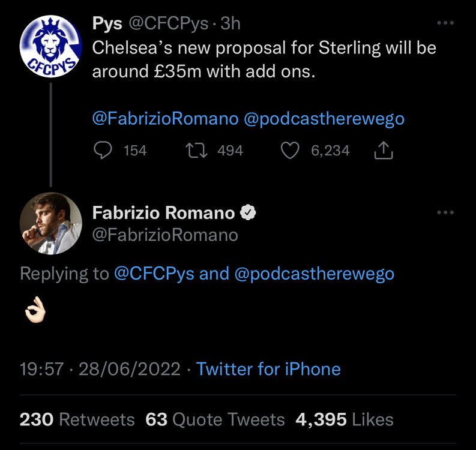This screenshot has width=476, height=450.
Task: Retweet the Pys Sterling proposal tweet
Action: coord(196,151)
